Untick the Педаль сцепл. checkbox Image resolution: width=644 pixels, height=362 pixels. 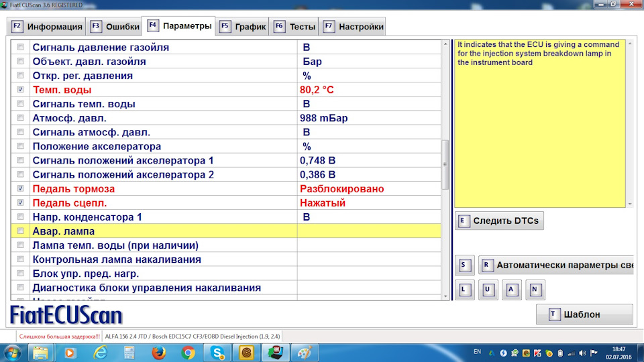pyautogui.click(x=21, y=202)
